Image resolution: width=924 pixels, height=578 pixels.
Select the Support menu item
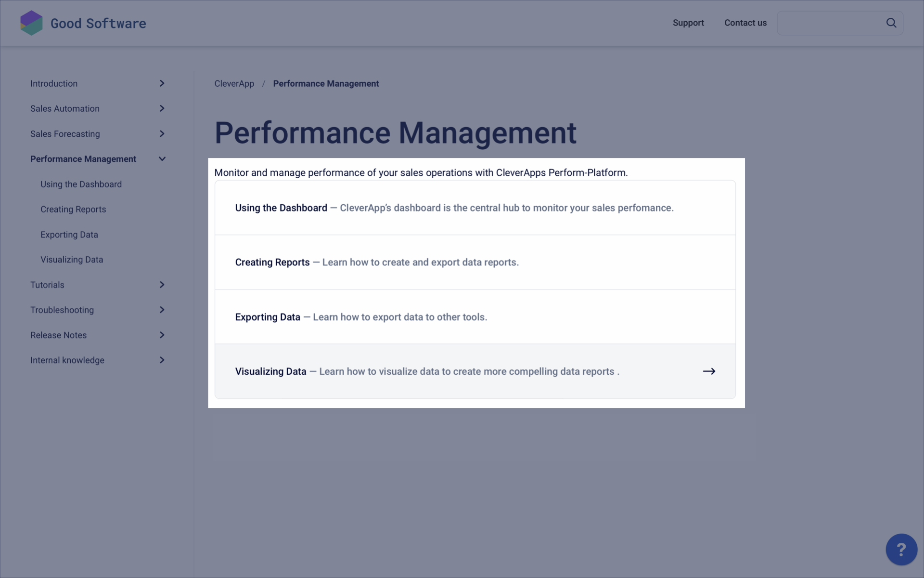click(688, 23)
